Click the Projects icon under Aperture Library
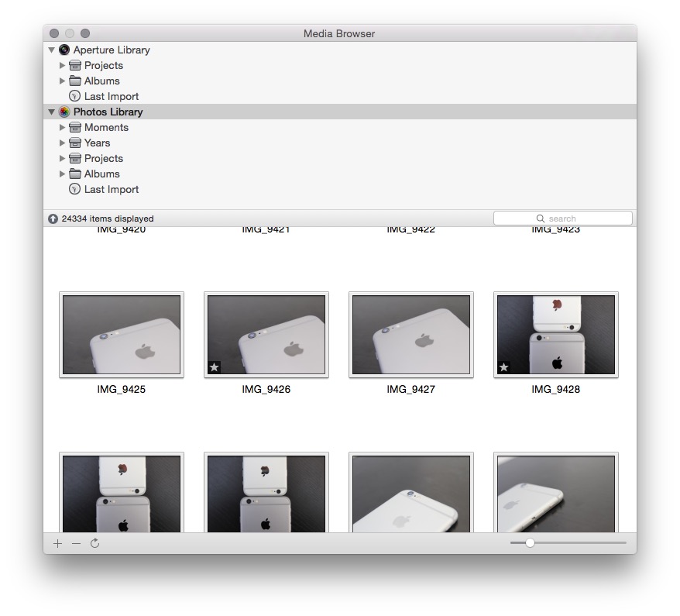This screenshot has width=680, height=616. click(75, 66)
